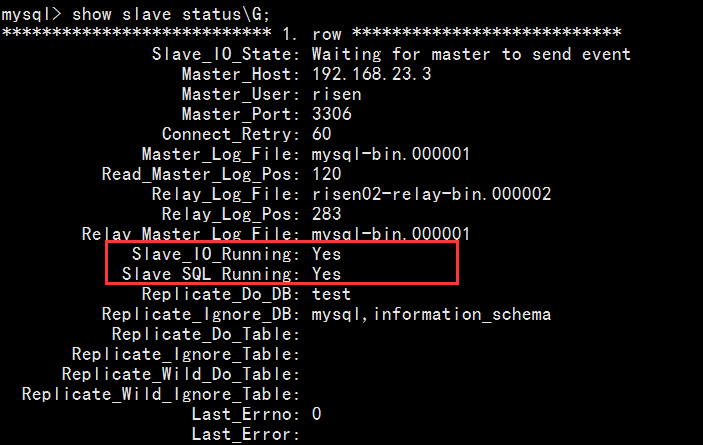Select the Master_Log_File label
This screenshot has height=445, width=703.
[x=221, y=154]
